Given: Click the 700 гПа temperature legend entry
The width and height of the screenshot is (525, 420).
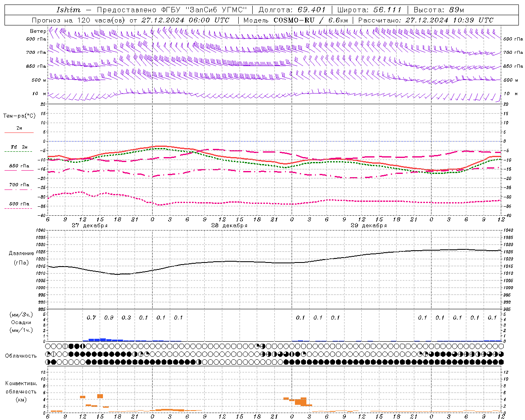Looking at the screenshot, I should point(19,185).
